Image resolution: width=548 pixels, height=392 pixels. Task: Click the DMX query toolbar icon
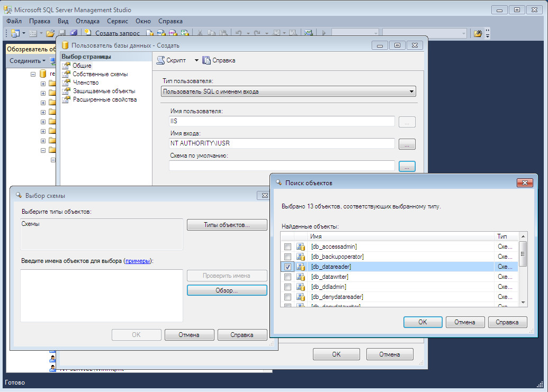pos(173,33)
